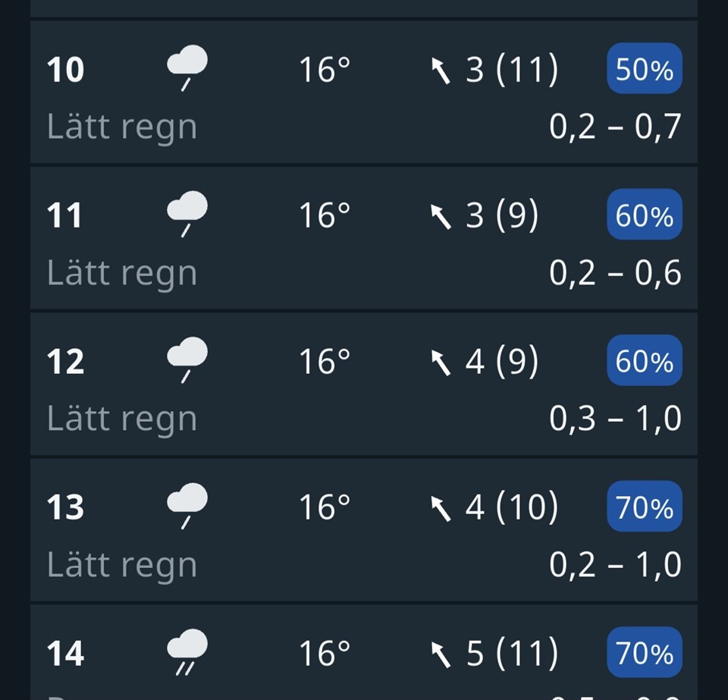The image size is (728, 700).
Task: Tap the light rain cloud icon at hour 13
Action: click(187, 506)
